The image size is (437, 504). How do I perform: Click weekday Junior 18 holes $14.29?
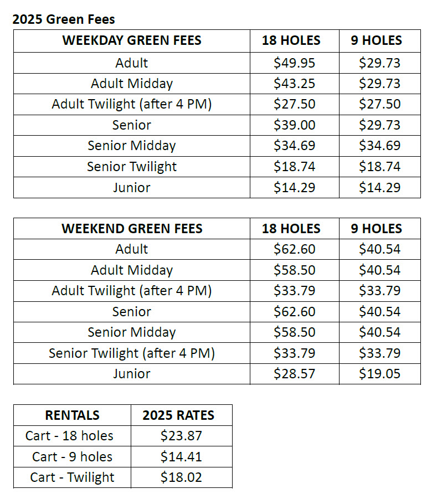294,187
